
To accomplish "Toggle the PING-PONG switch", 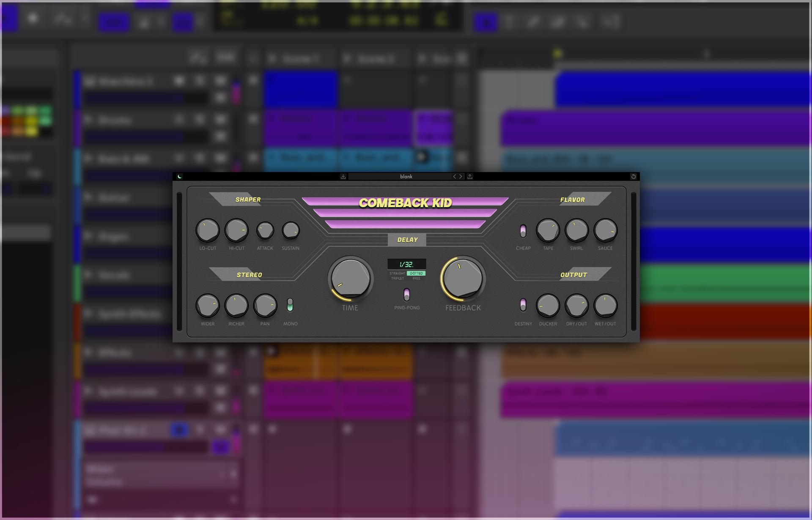I will (407, 294).
